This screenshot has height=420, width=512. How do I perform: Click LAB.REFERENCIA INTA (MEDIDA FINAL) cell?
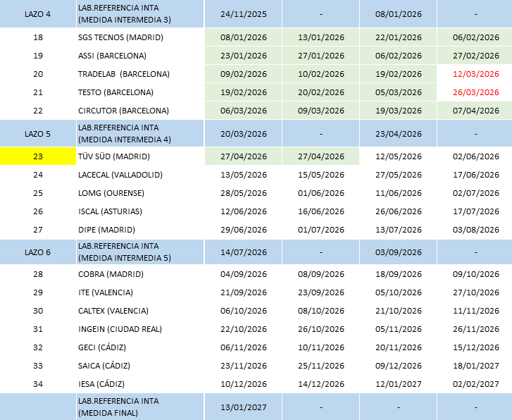coord(140,407)
